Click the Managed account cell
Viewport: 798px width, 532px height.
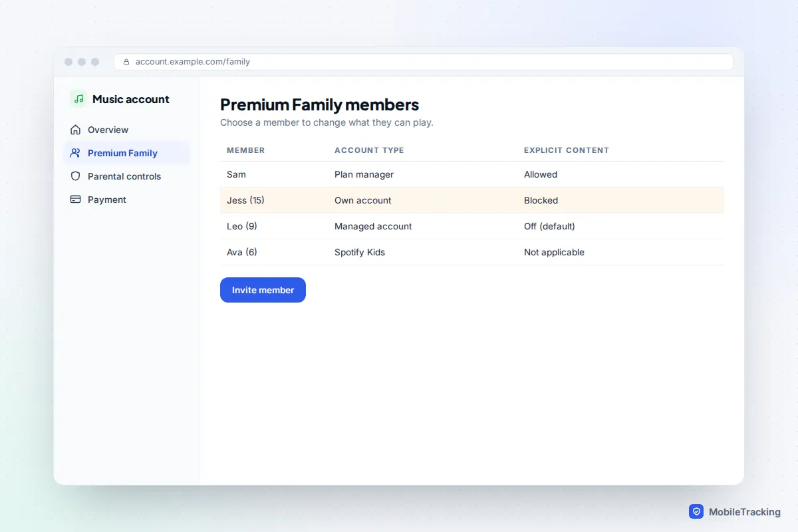(x=373, y=226)
